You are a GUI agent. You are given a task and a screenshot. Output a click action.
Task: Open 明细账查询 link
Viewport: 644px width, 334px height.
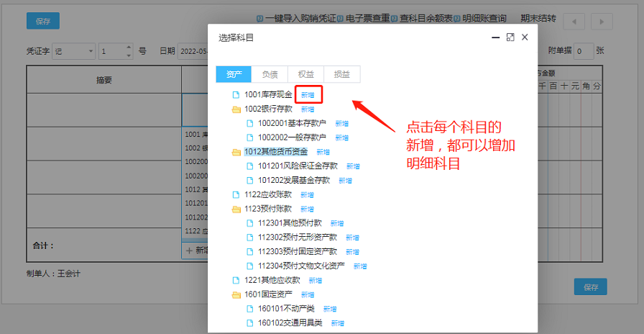click(484, 19)
